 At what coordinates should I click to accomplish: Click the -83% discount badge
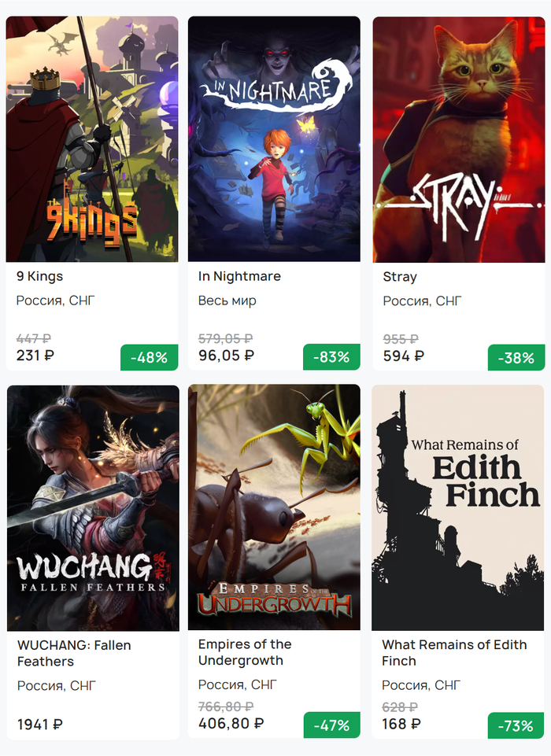click(x=331, y=357)
